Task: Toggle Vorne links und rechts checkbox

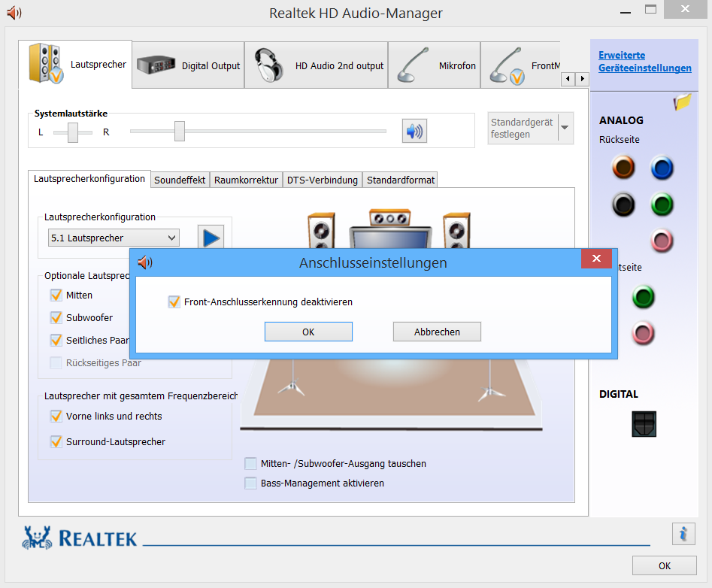Action: pos(56,416)
